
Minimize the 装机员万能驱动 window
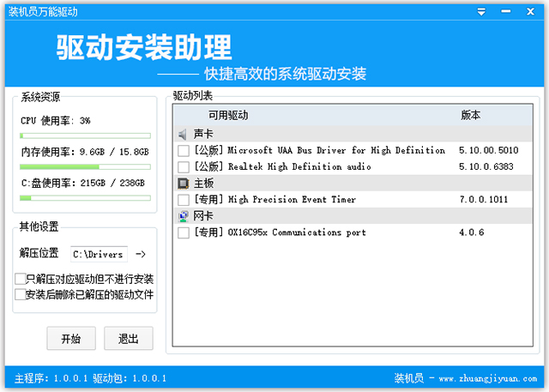click(x=505, y=11)
